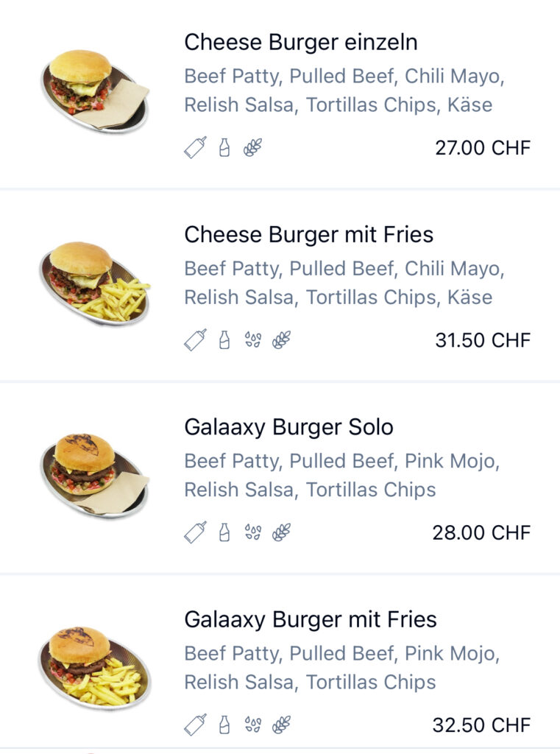Tap the Cheese Burger mit Fries photo

coord(94,283)
